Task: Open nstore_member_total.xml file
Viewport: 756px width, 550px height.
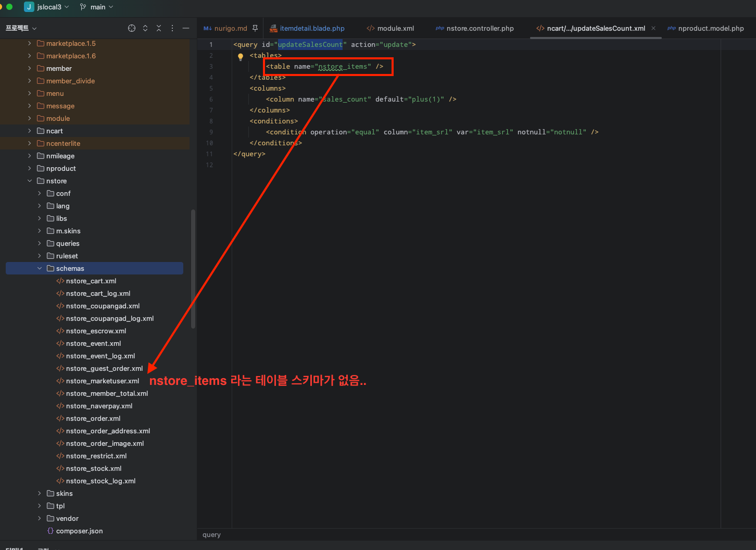Action: [102, 393]
